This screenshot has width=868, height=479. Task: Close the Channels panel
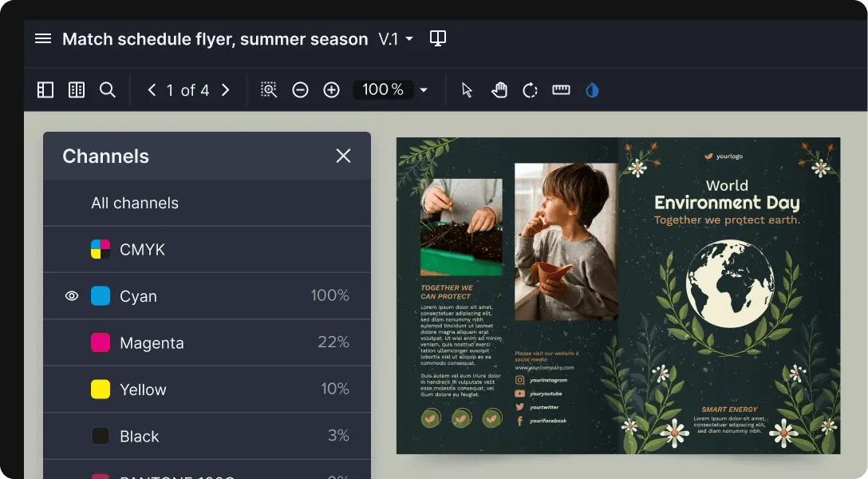pyautogui.click(x=343, y=156)
